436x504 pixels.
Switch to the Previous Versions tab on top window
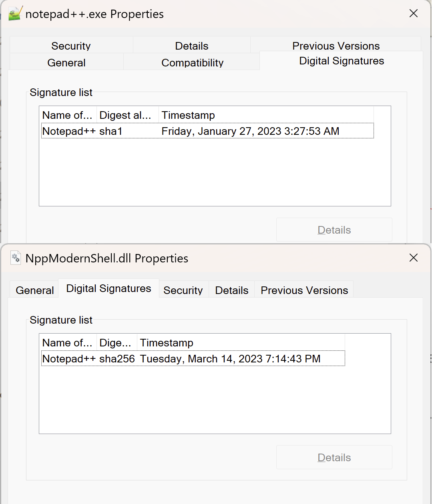coord(336,46)
